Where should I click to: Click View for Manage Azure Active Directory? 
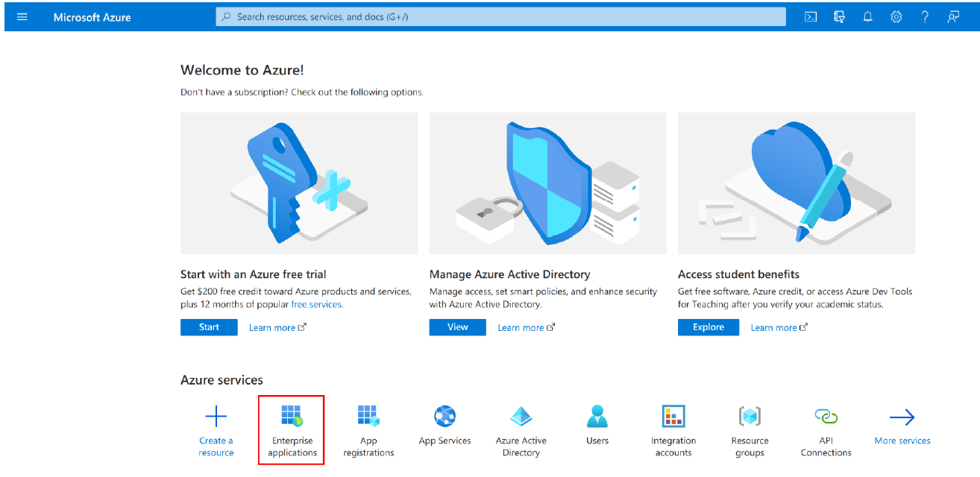click(x=457, y=327)
